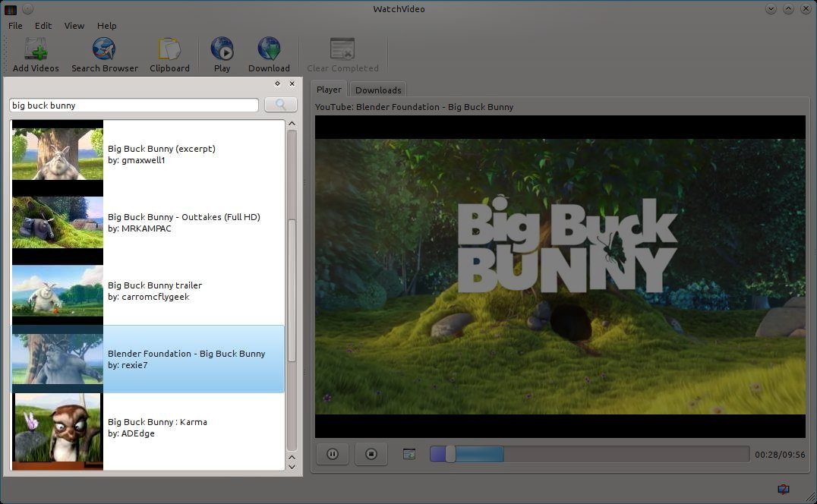Open the View menu
The image size is (817, 504).
coord(74,25)
